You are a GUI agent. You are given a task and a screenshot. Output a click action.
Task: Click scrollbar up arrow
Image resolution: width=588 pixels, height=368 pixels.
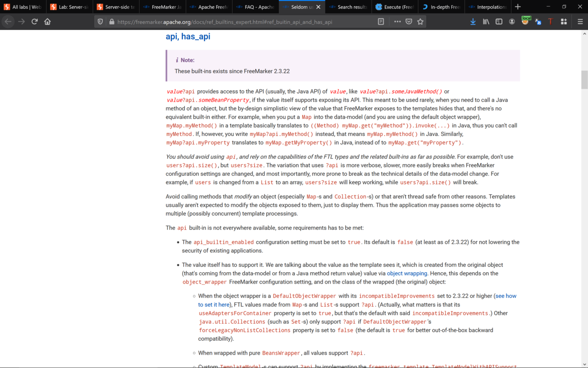coord(584,33)
